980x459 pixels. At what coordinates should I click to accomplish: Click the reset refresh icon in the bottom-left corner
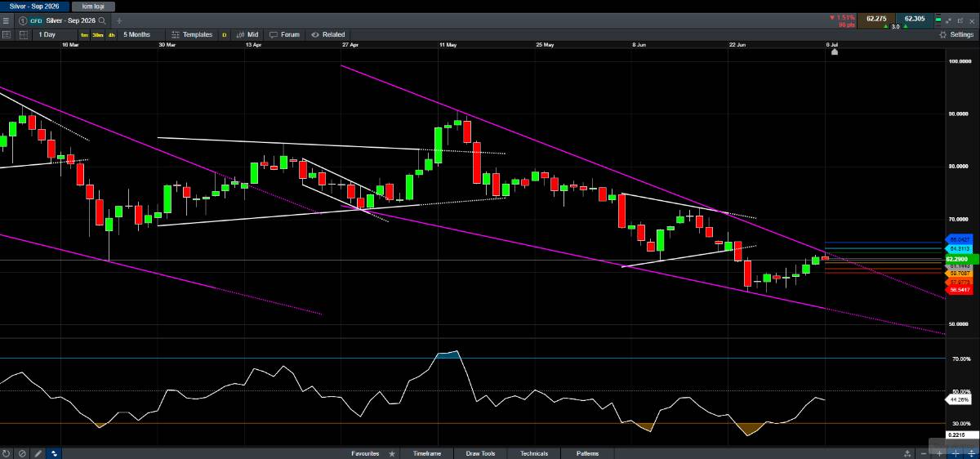[x=6, y=453]
